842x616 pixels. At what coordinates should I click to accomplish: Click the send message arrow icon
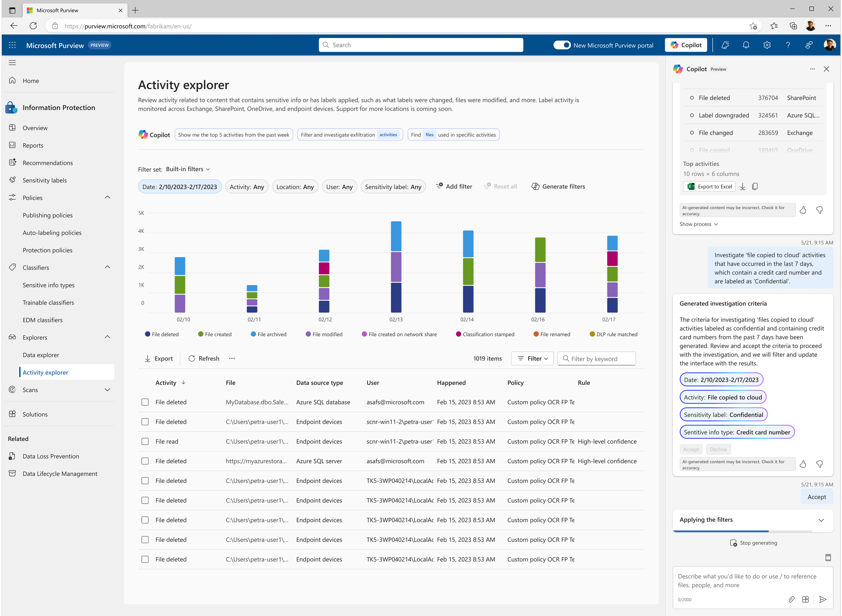point(822,599)
